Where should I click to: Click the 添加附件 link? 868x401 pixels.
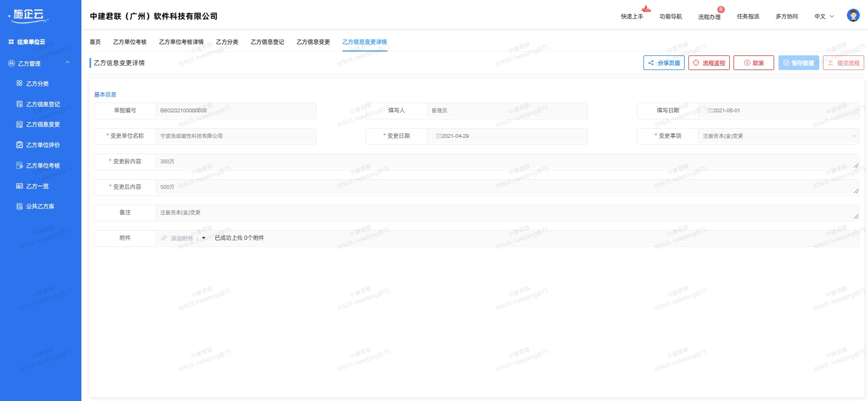click(x=182, y=238)
